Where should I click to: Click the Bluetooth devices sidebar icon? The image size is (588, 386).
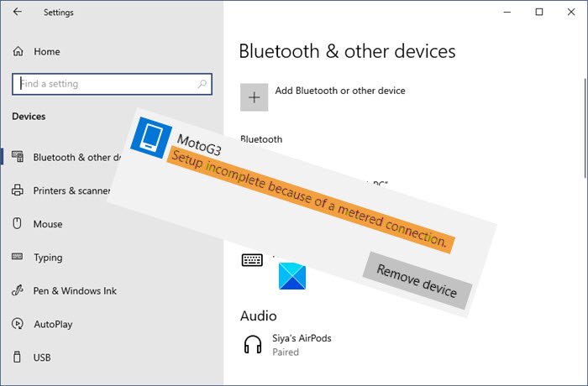tap(18, 156)
